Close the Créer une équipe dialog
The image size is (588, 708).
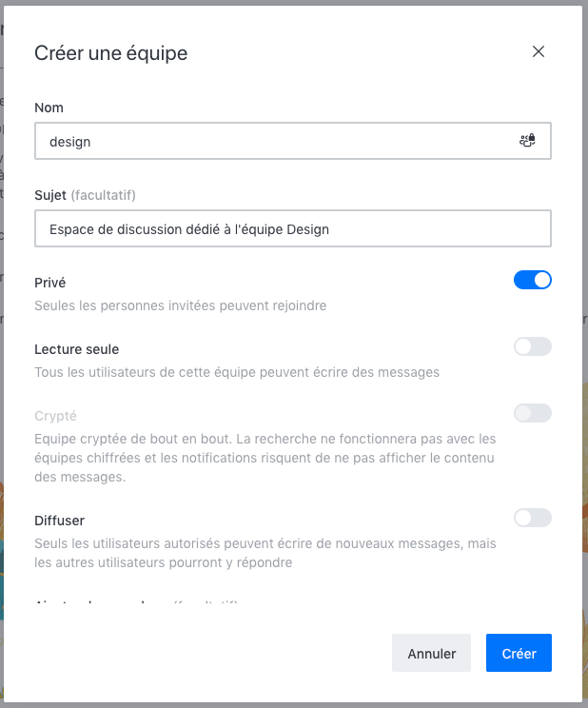[538, 51]
